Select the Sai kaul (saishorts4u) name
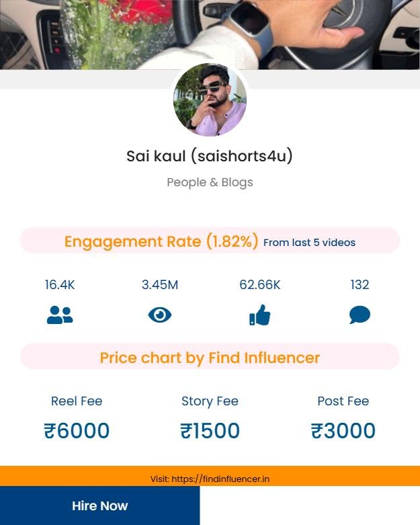420x525 pixels. 210,157
